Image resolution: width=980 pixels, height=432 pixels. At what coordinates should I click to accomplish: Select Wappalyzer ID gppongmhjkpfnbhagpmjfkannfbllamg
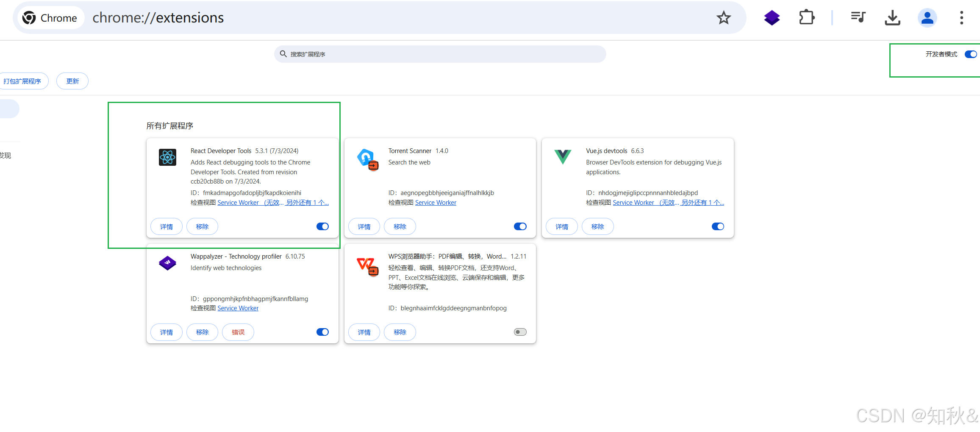click(255, 299)
